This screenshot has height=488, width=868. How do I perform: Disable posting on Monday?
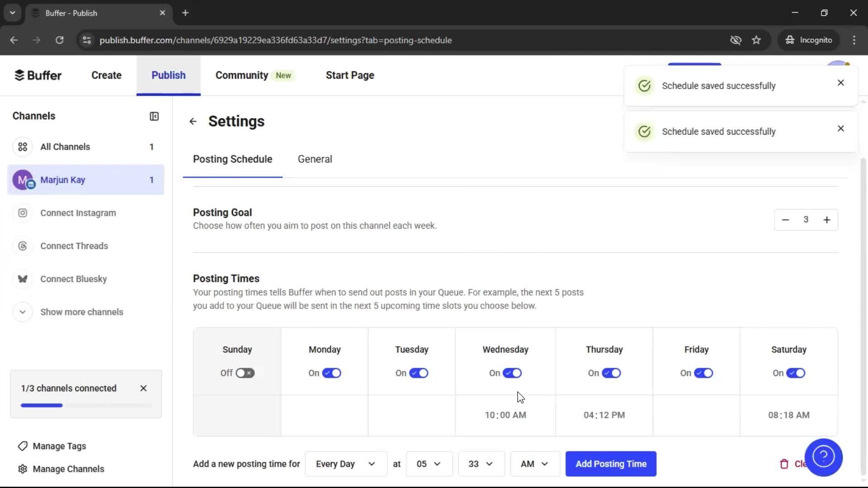pos(332,373)
